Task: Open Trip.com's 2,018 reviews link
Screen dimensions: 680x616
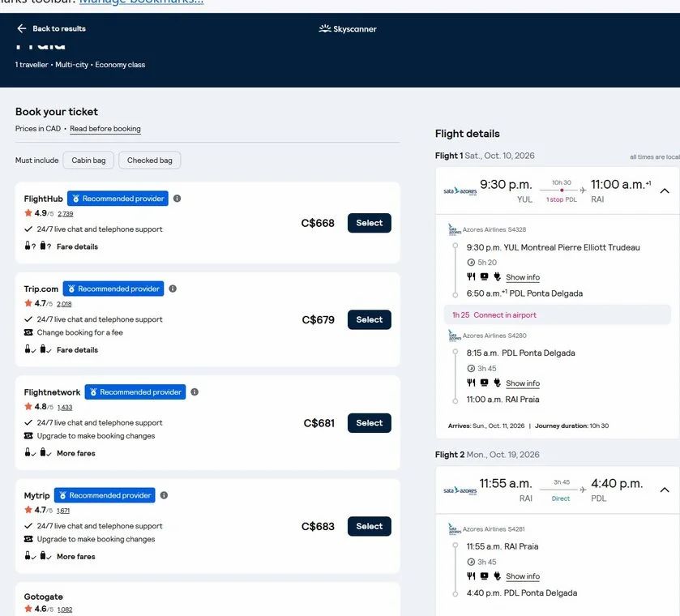Action: tap(64, 304)
